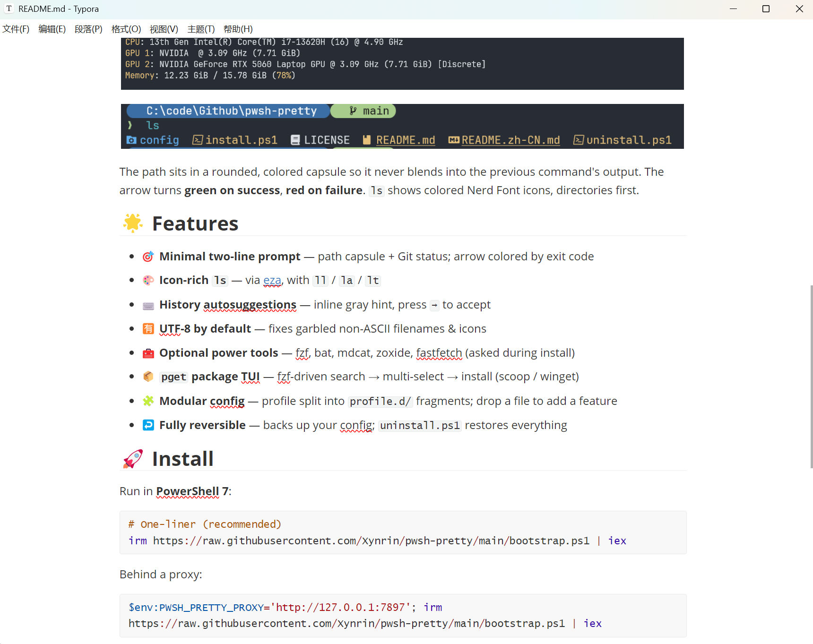Click the sparkle emoji beside Features heading
The image size is (813, 644).
click(x=133, y=223)
